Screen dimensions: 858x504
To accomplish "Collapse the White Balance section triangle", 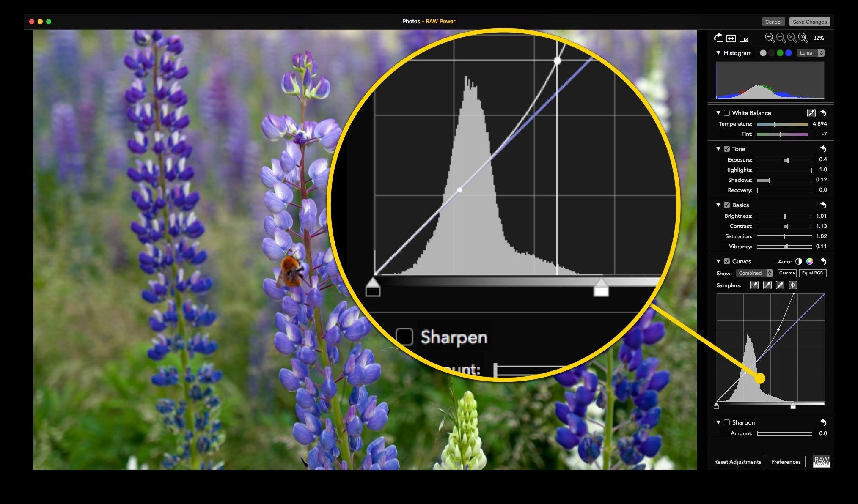I will [718, 113].
